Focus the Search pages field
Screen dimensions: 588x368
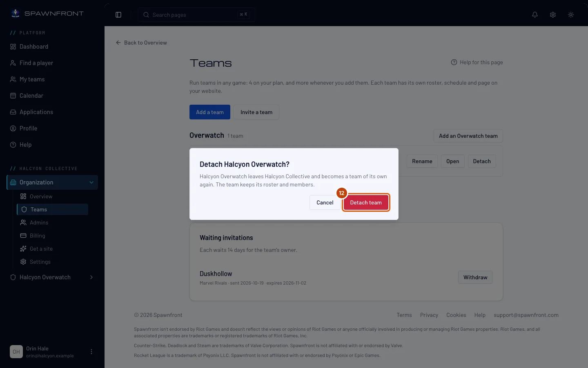point(196,15)
